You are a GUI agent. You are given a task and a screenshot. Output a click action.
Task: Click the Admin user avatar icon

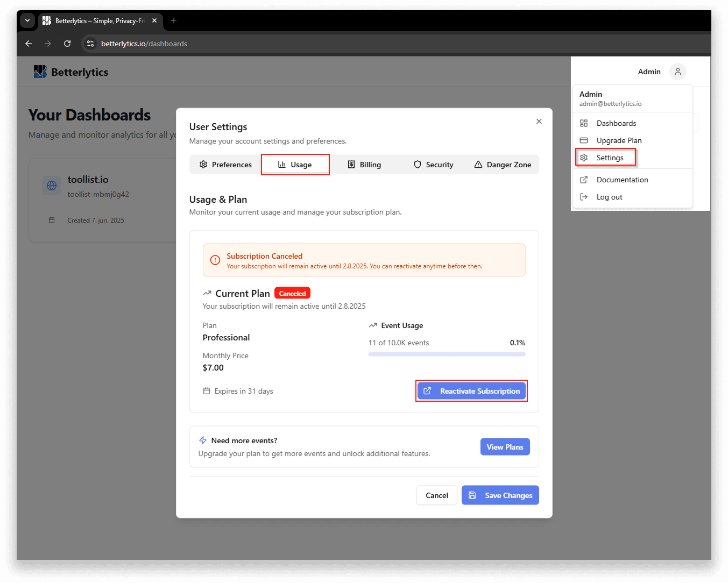click(x=677, y=72)
